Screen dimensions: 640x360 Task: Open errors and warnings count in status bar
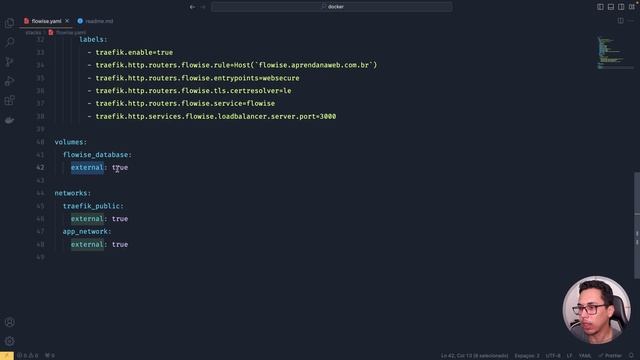[x=27, y=356]
